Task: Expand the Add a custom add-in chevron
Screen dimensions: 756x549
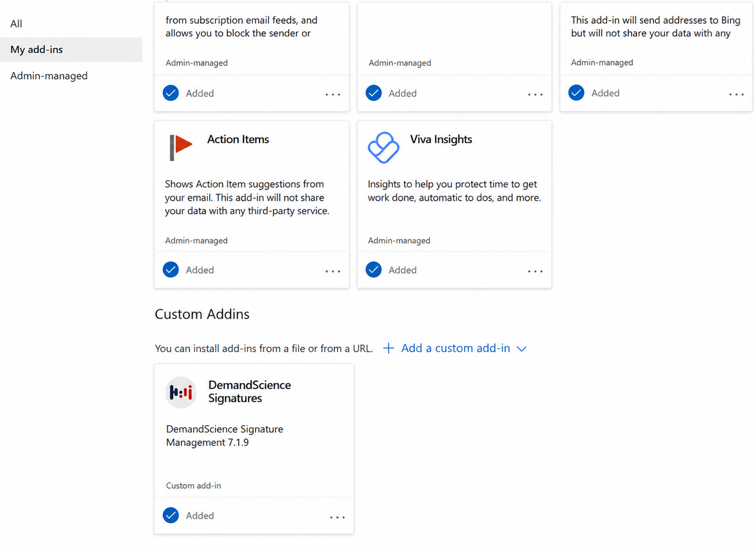Action: (522, 349)
